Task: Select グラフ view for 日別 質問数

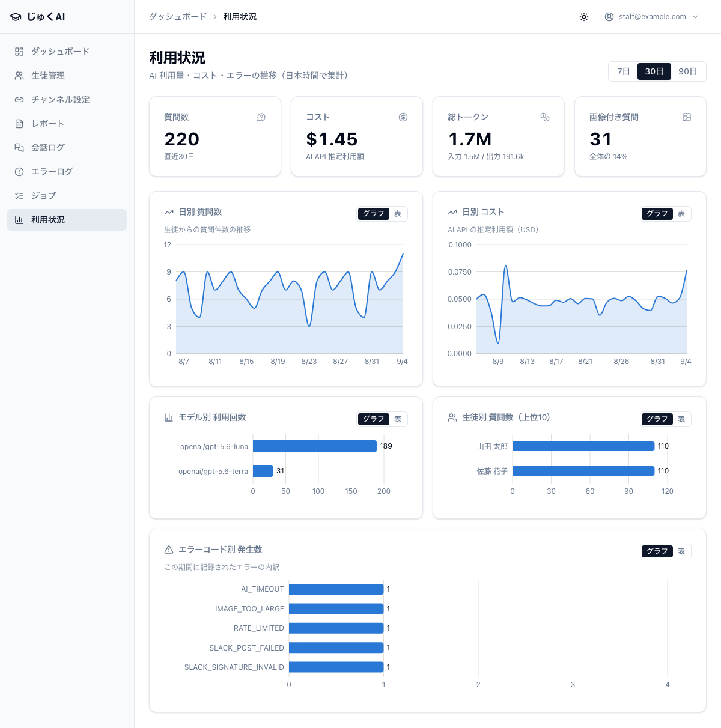Action: click(x=374, y=214)
